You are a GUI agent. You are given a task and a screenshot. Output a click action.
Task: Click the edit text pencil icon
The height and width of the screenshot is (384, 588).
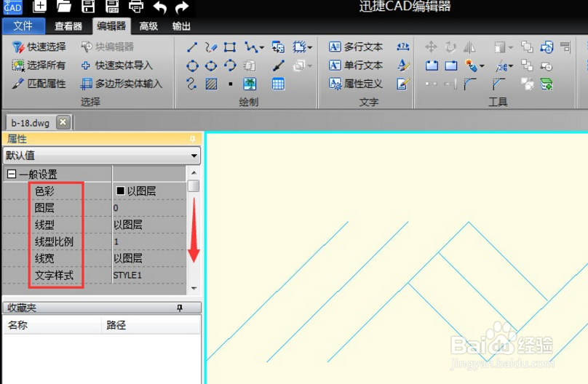coord(403,84)
